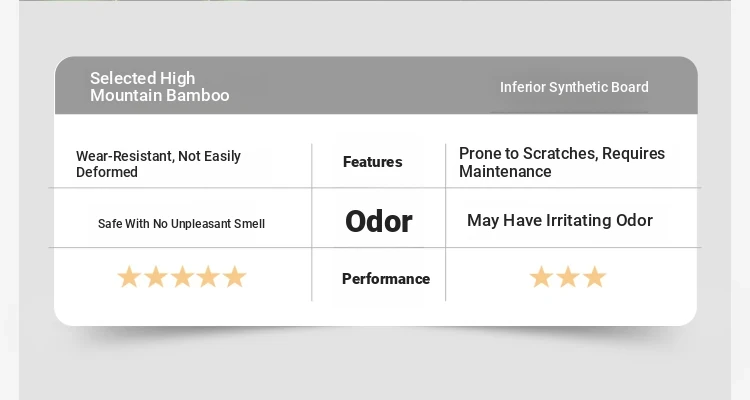Image resolution: width=750 pixels, height=400 pixels.
Task: Click 'May Have Irritating Odor' text
Action: tap(559, 220)
